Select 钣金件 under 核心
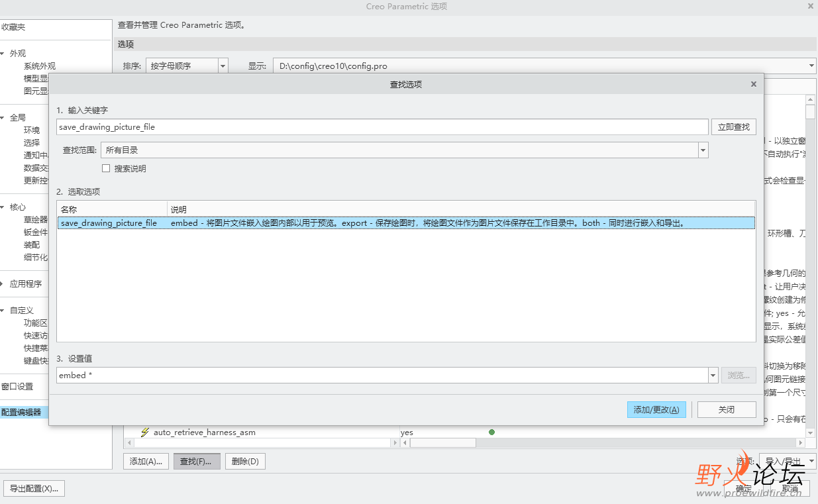The image size is (818, 504). click(x=36, y=232)
